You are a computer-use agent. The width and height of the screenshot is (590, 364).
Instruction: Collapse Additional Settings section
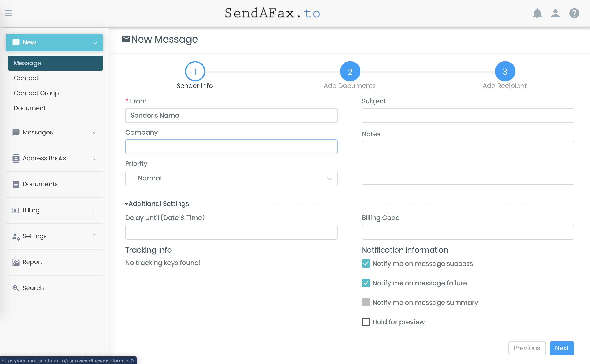[157, 204]
